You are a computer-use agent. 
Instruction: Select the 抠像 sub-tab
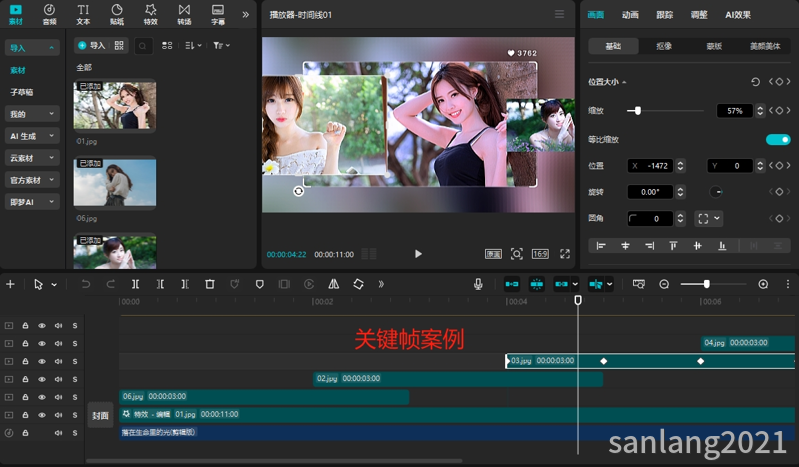pos(663,46)
